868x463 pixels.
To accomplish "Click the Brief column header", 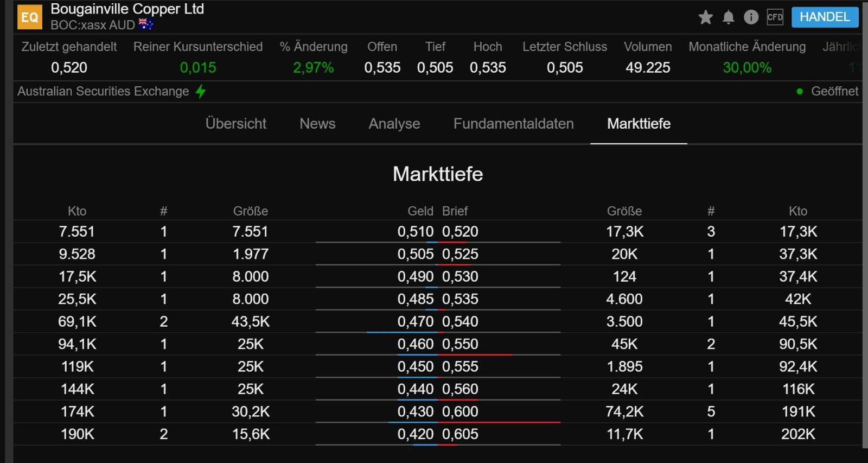I will click(x=455, y=211).
